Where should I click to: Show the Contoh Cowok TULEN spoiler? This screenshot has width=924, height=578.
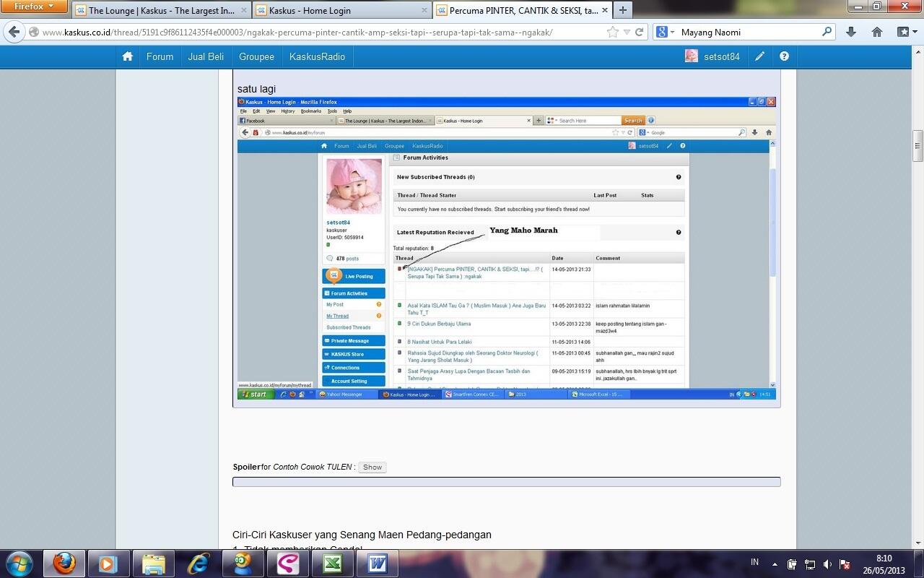click(x=372, y=467)
